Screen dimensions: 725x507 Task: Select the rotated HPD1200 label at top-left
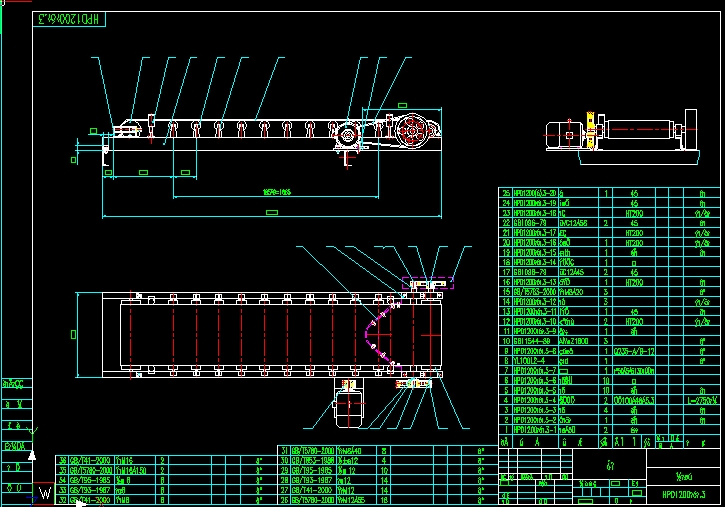pyautogui.click(x=71, y=19)
